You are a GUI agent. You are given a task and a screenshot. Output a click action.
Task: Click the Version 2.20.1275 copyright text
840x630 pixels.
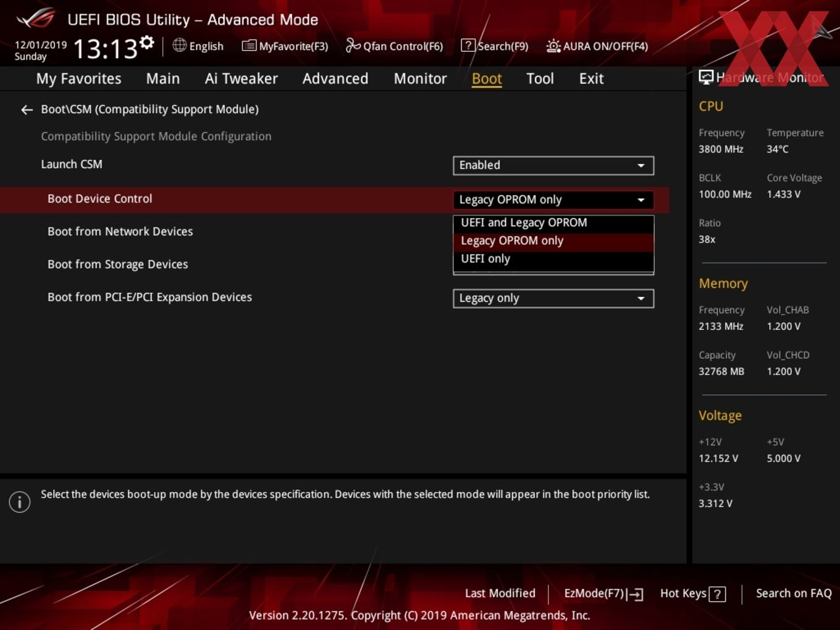(x=419, y=616)
